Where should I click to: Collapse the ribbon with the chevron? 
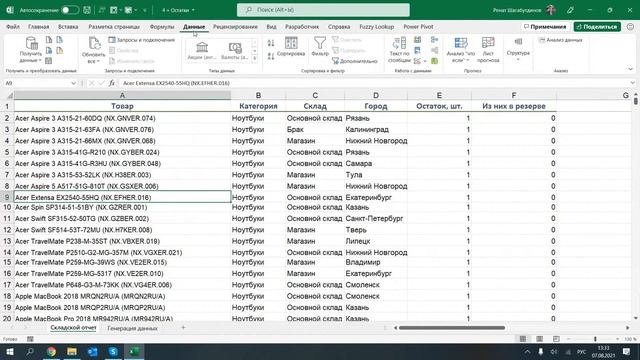630,69
